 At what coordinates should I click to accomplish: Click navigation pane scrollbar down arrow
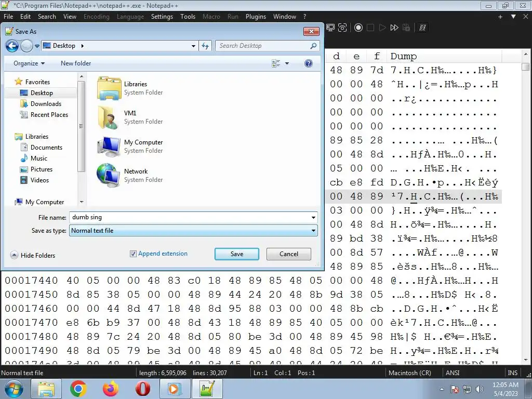(82, 202)
